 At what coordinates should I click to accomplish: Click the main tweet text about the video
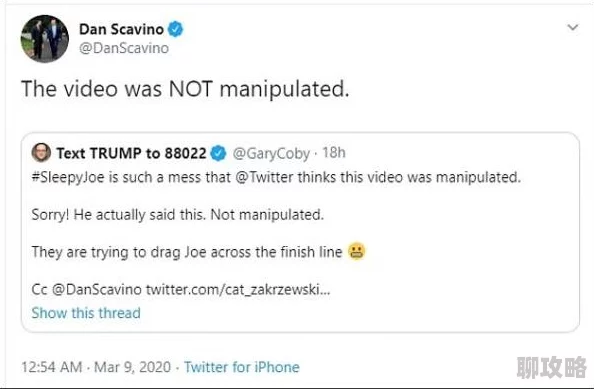(x=185, y=89)
